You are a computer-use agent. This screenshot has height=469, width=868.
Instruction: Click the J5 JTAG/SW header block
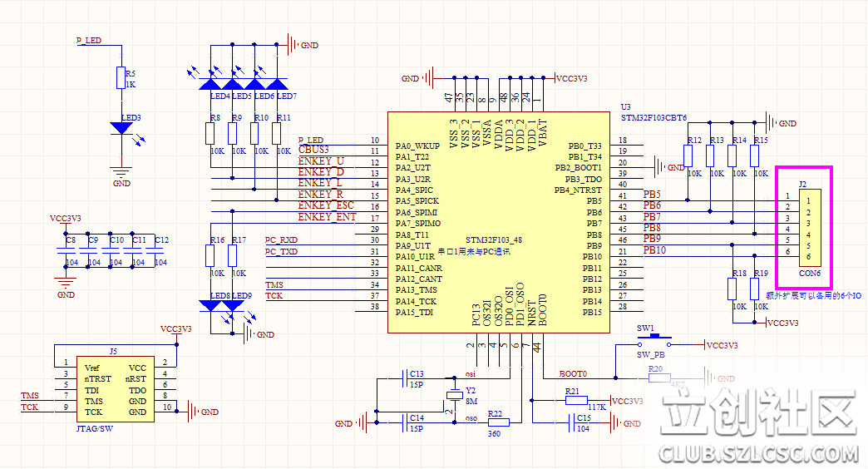114,390
